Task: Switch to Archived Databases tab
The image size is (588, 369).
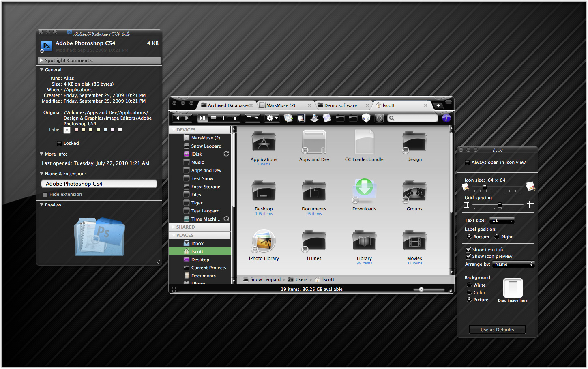Action: point(226,105)
